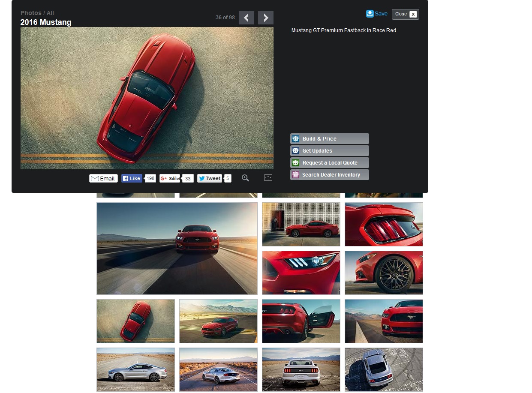Click Get Updates button
This screenshot has height=393, width=532.
(x=329, y=151)
